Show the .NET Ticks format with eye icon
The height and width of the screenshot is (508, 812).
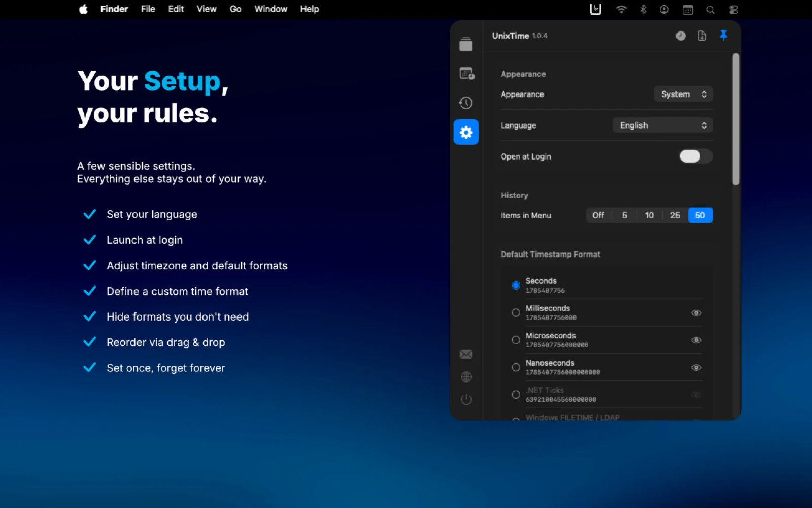(x=696, y=395)
